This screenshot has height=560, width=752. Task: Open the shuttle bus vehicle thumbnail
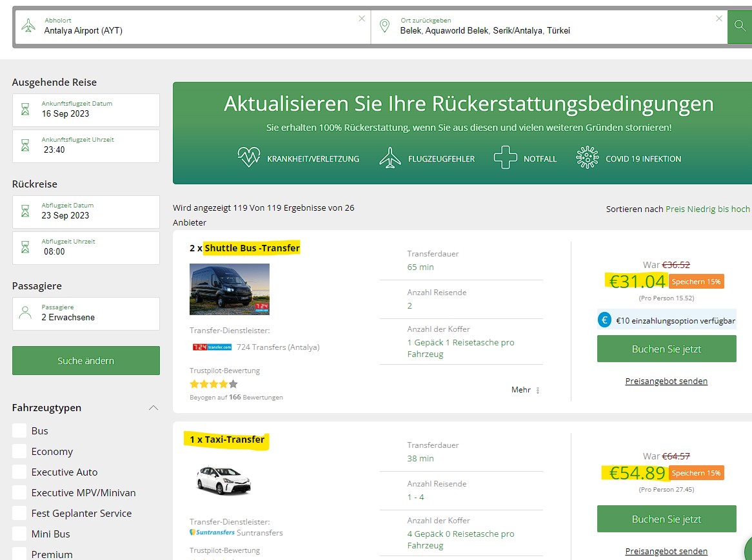point(230,289)
